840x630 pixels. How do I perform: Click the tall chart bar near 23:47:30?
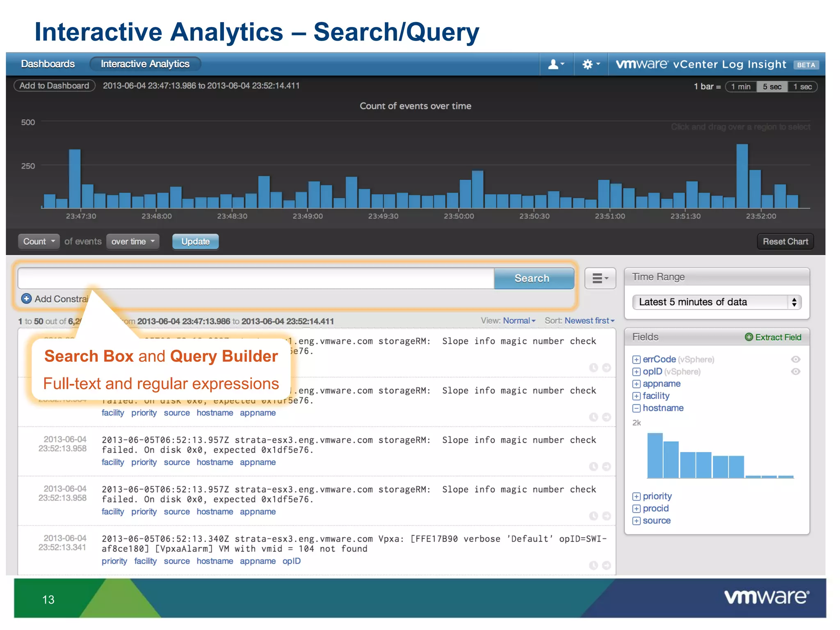click(75, 179)
